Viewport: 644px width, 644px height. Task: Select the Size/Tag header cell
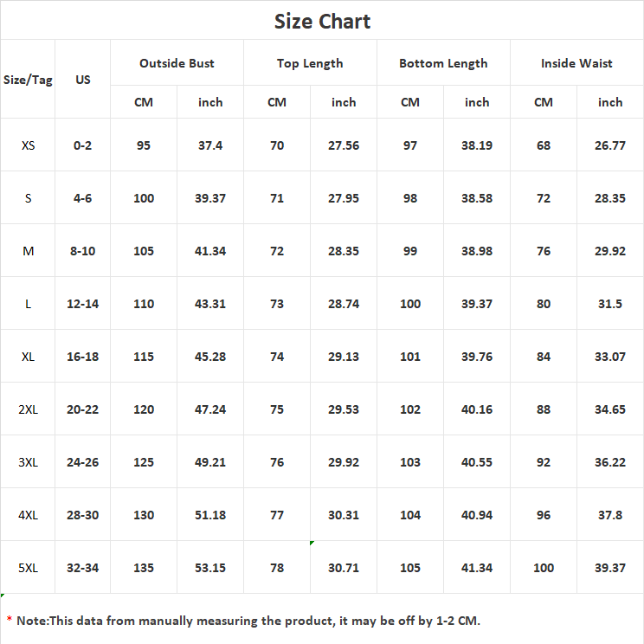[28, 80]
